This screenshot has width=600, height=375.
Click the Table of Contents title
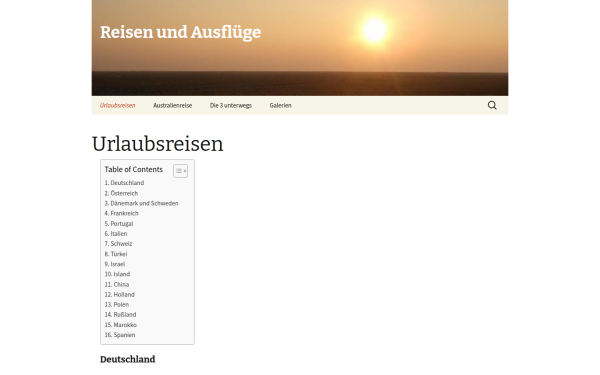pyautogui.click(x=134, y=170)
